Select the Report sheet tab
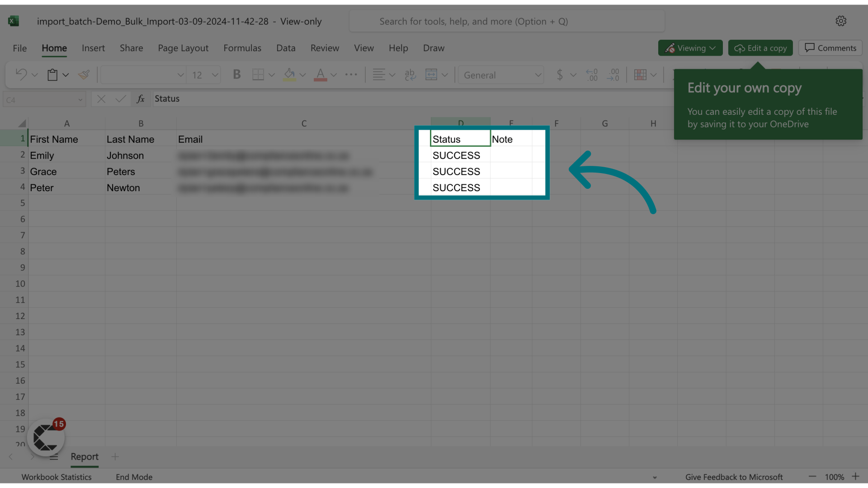Image resolution: width=868 pixels, height=488 pixels. tap(84, 456)
